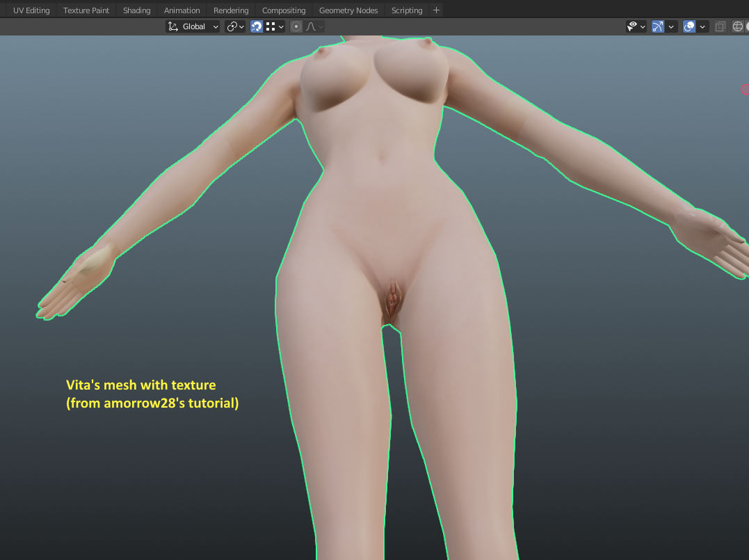Expand the overlays options dropdown arrow
The image size is (749, 560).
click(702, 26)
